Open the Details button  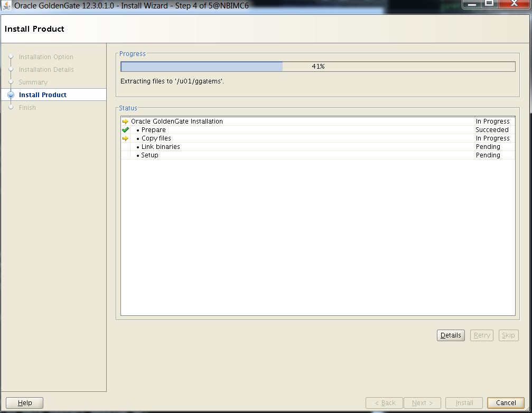[451, 335]
